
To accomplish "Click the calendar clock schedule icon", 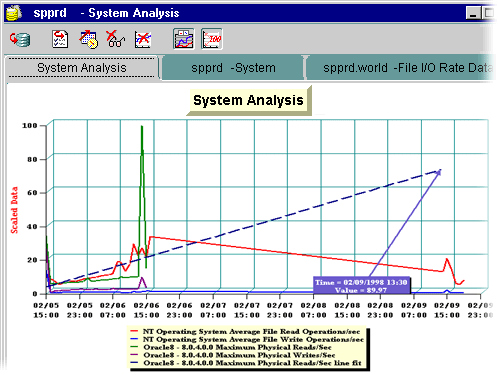I will [x=88, y=39].
